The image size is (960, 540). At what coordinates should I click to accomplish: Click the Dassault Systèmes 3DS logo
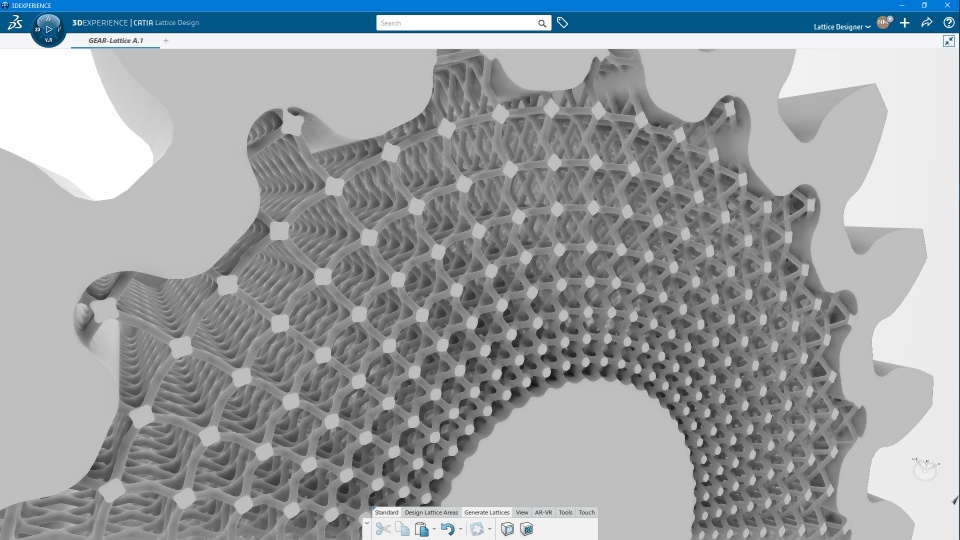point(15,23)
